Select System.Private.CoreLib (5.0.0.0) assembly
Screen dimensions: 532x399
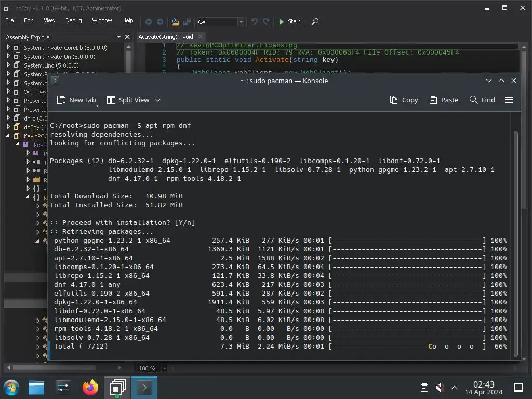pyautogui.click(x=65, y=48)
